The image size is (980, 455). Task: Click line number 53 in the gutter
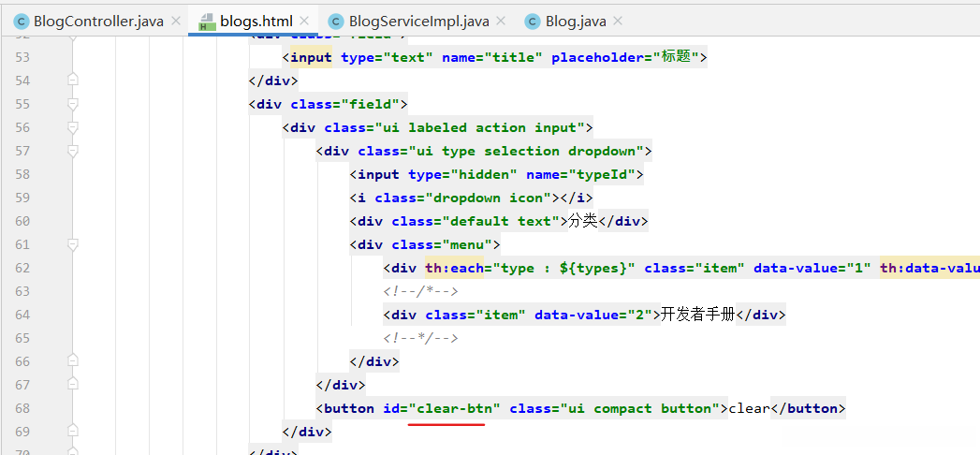[22, 57]
